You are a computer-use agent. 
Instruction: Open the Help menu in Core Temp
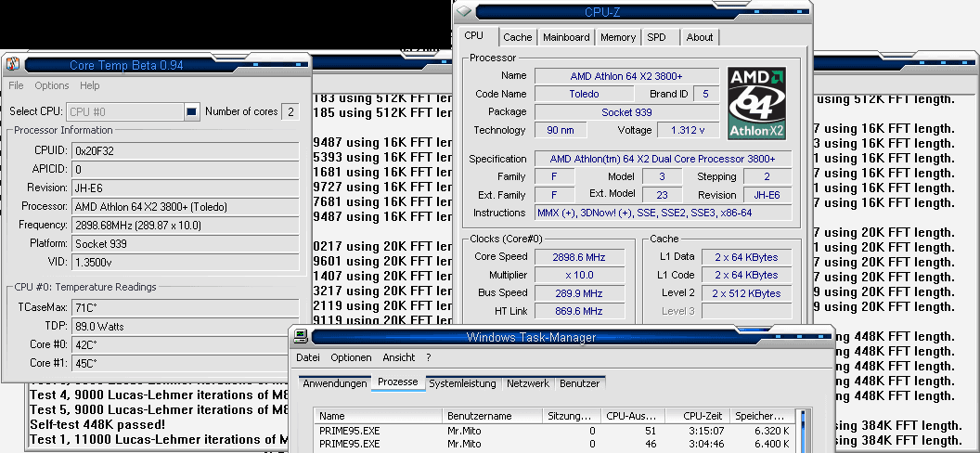tap(89, 85)
